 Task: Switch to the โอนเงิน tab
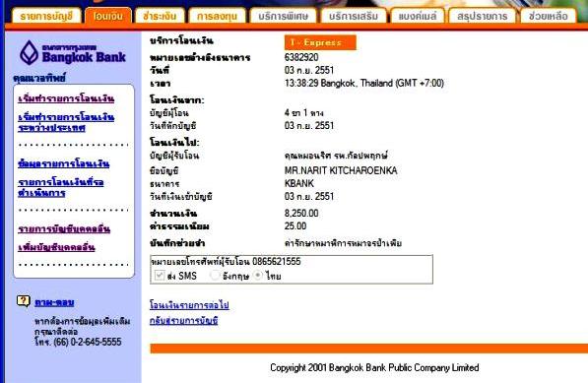coord(108,16)
